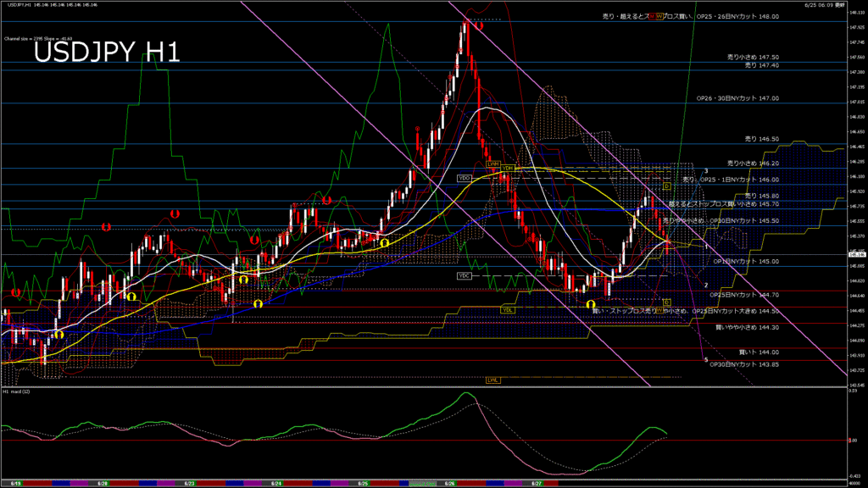Image resolution: width=868 pixels, height=488 pixels.
Task: Select the 買い 144.00 level label
Action: click(x=759, y=352)
